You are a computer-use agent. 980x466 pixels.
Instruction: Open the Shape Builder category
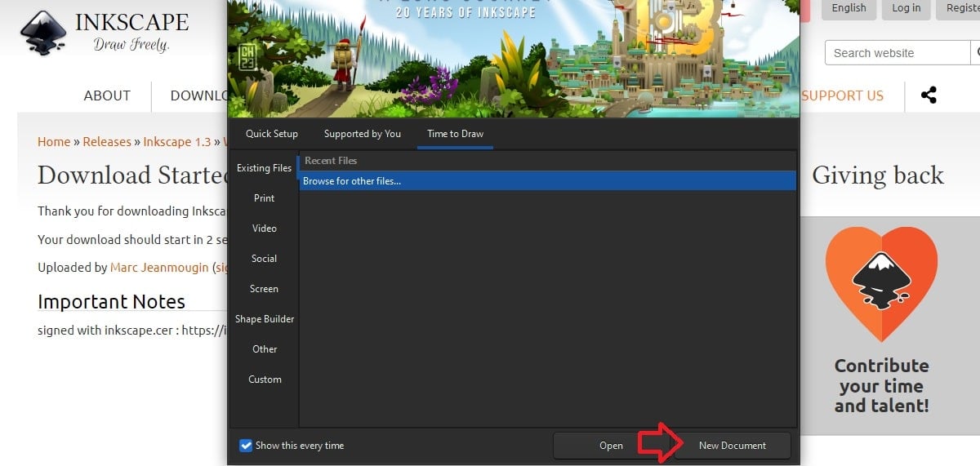(265, 319)
